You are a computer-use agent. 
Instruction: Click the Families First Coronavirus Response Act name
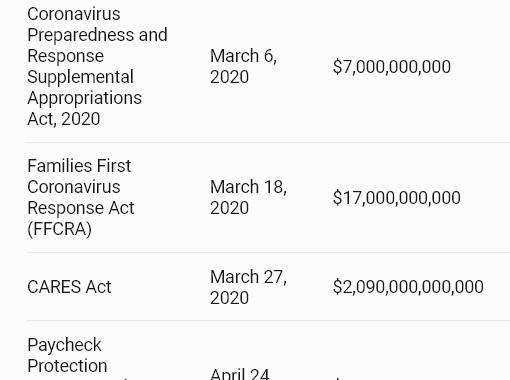click(81, 197)
